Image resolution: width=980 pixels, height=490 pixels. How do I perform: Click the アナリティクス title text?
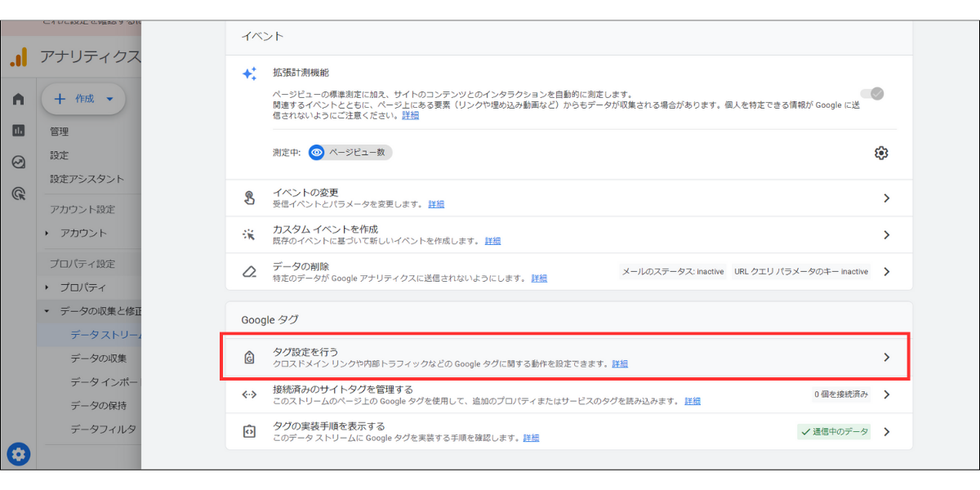tap(90, 57)
